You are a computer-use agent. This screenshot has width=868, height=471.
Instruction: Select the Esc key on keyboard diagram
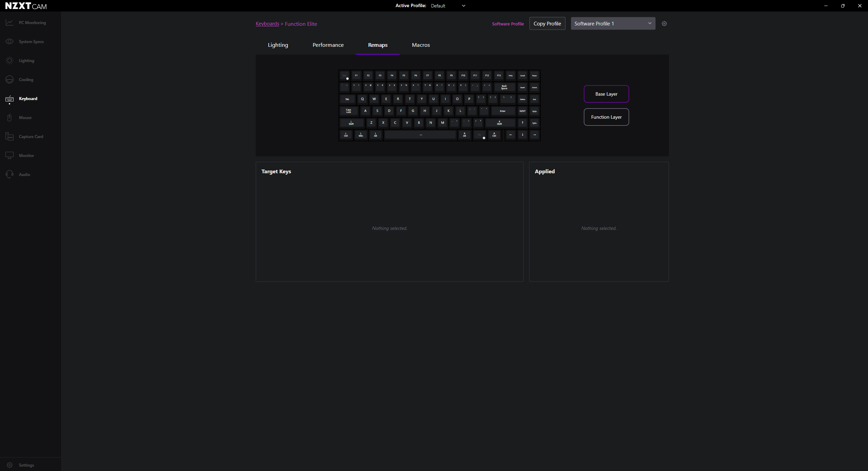345,75
